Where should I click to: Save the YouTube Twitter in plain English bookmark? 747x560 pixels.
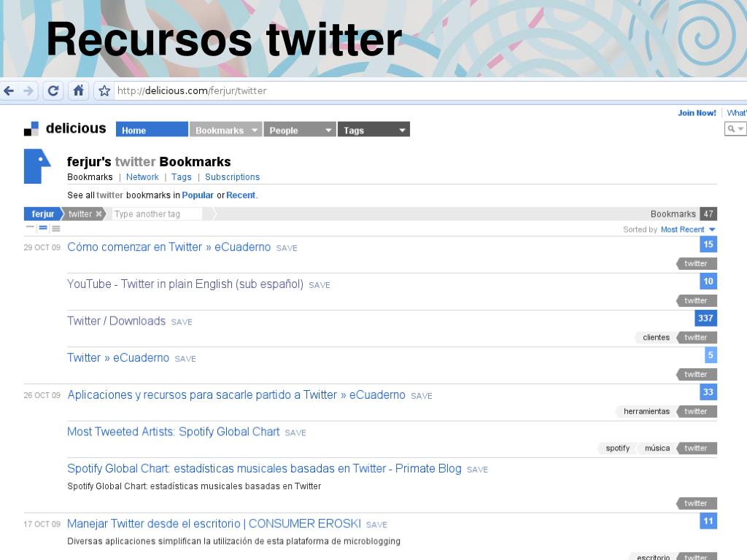pyautogui.click(x=320, y=285)
